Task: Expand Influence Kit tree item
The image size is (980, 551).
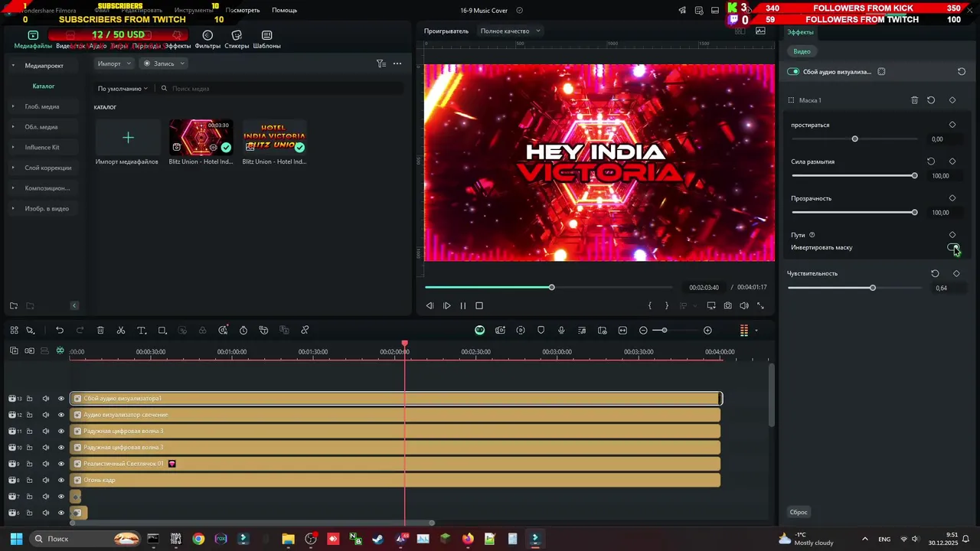Action: tap(13, 147)
